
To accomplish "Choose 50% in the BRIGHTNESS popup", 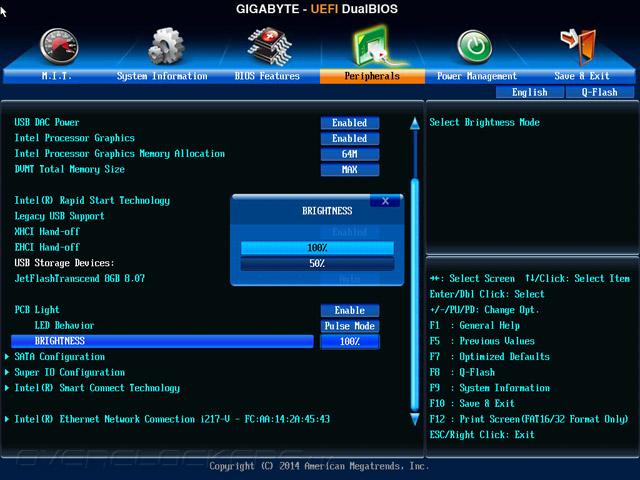I will 317,263.
